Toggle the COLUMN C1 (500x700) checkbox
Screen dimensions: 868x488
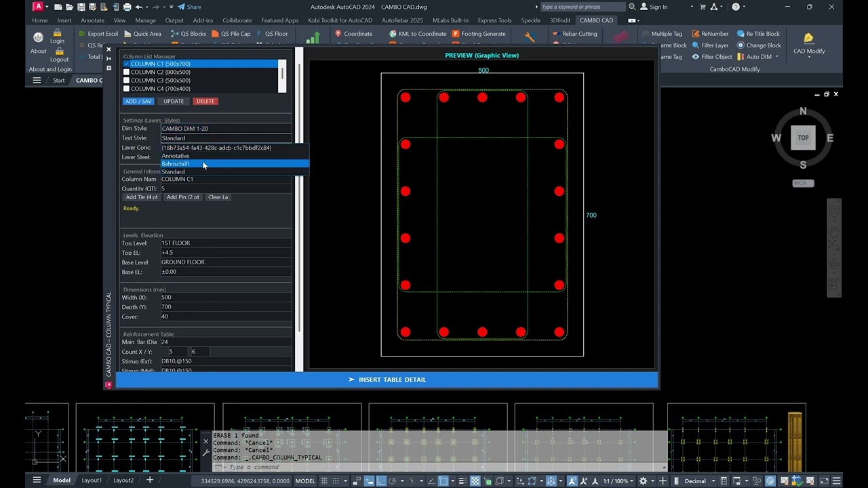click(x=127, y=64)
